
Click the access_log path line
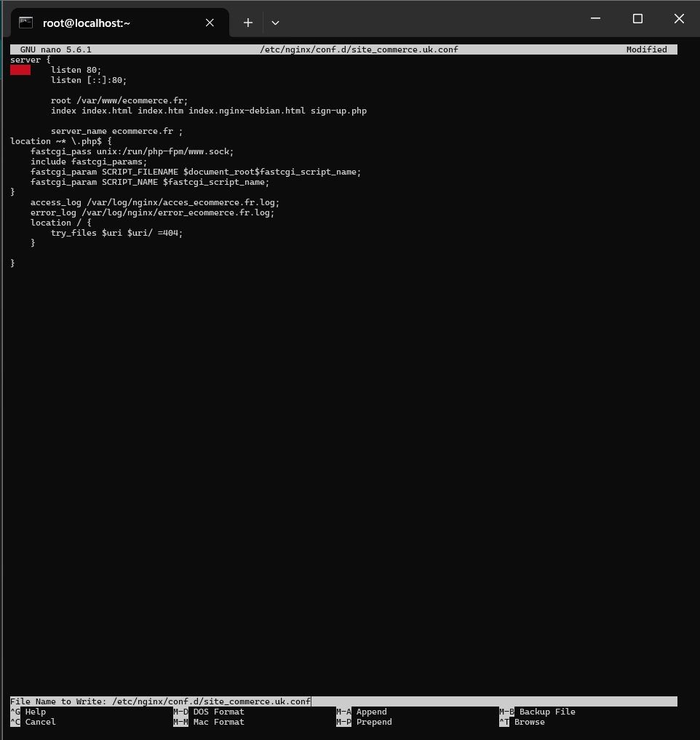pos(155,202)
